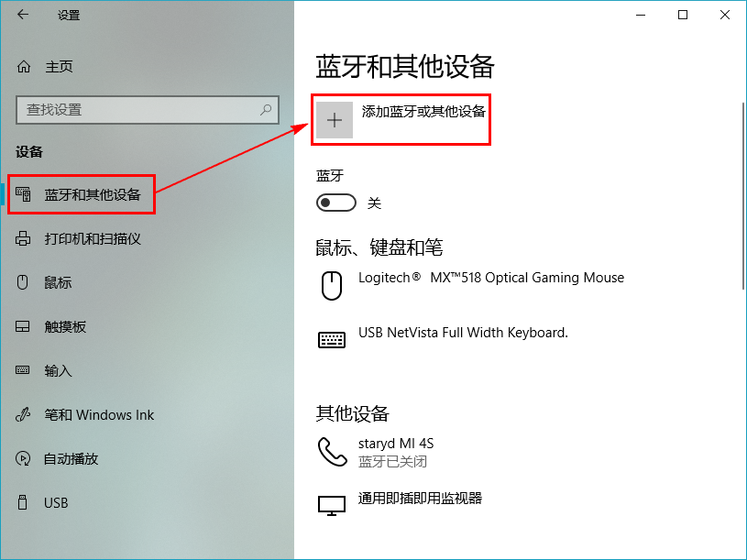Select the AutoPlay settings icon

(x=22, y=458)
